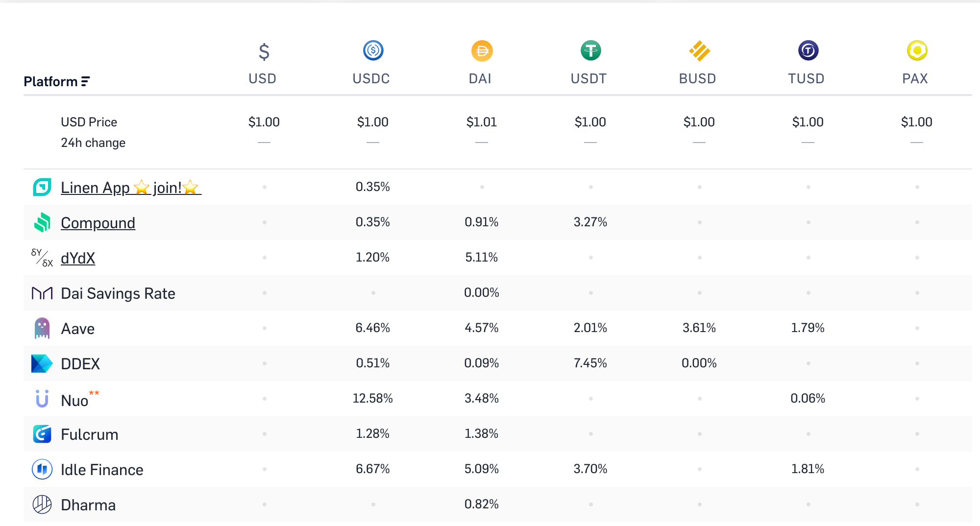The image size is (980, 526).
Task: Click Linen App USDC rate 0.35%
Action: (x=373, y=187)
